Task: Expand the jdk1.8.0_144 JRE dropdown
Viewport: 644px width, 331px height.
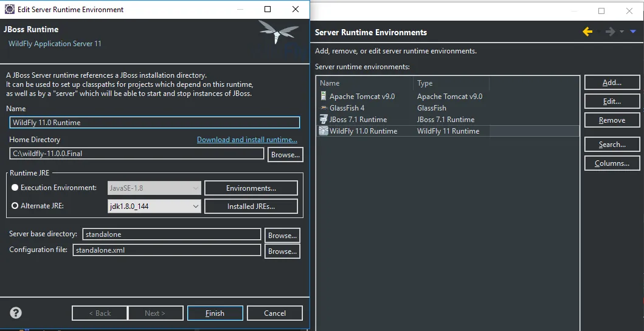Action: pos(154,206)
